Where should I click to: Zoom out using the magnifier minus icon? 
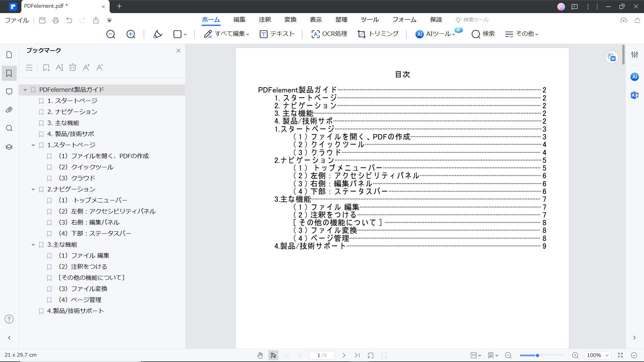pyautogui.click(x=111, y=34)
